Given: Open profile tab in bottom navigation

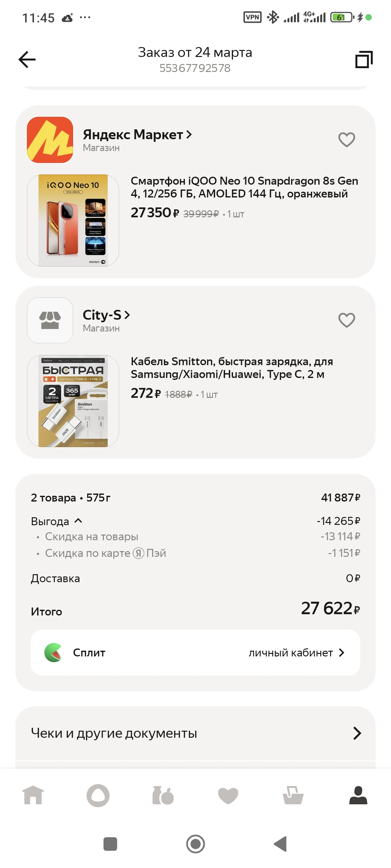Looking at the screenshot, I should 358,795.
